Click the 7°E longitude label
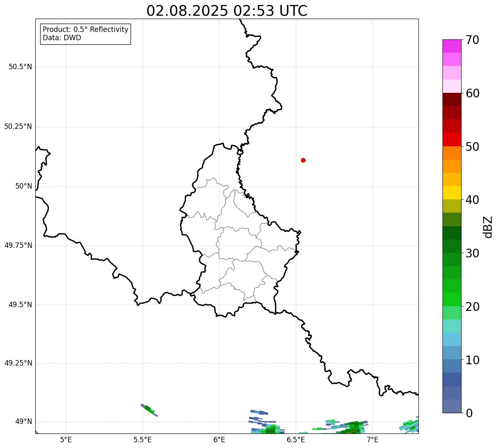This screenshot has height=448, width=498. (x=372, y=439)
